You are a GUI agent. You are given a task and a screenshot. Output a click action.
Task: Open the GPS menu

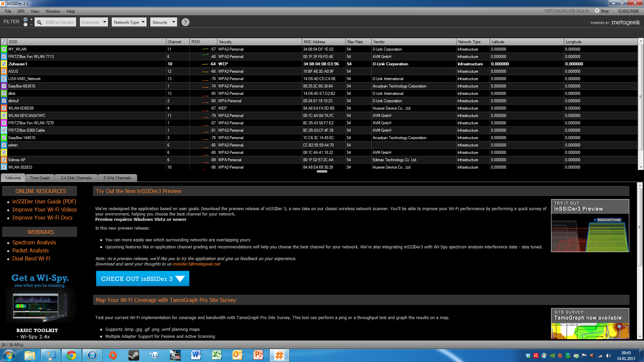[21, 11]
